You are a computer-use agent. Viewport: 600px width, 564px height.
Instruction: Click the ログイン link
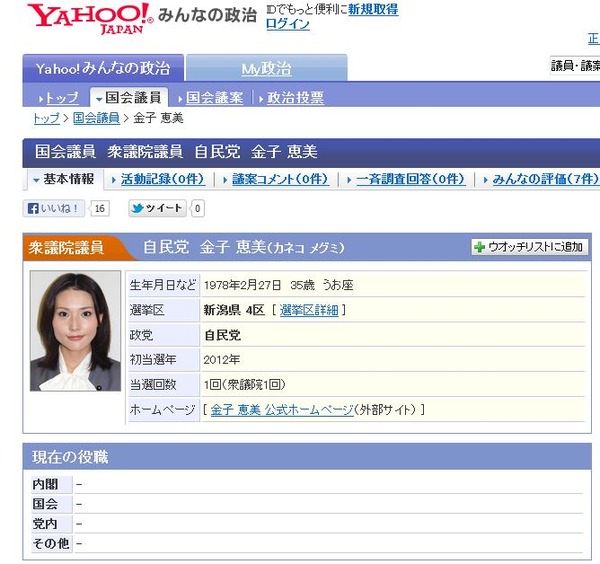tap(288, 24)
